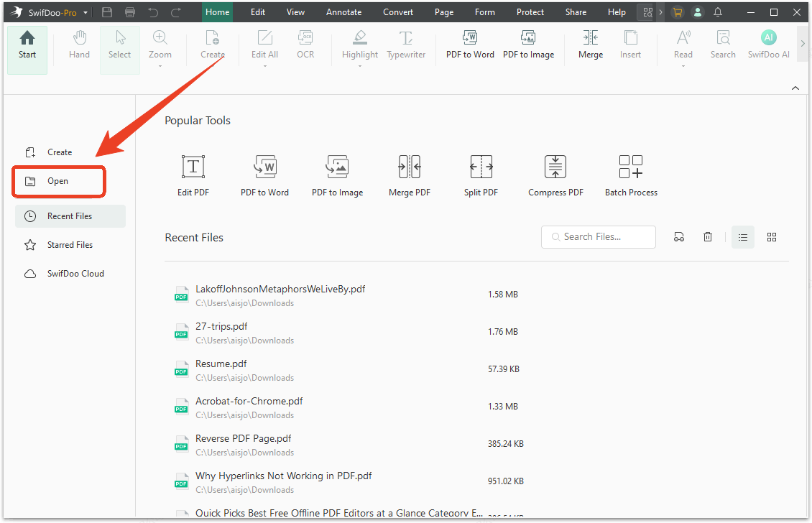Viewport: 812px width, 523px height.
Task: Switch to the Edit tab
Action: pyautogui.click(x=258, y=12)
